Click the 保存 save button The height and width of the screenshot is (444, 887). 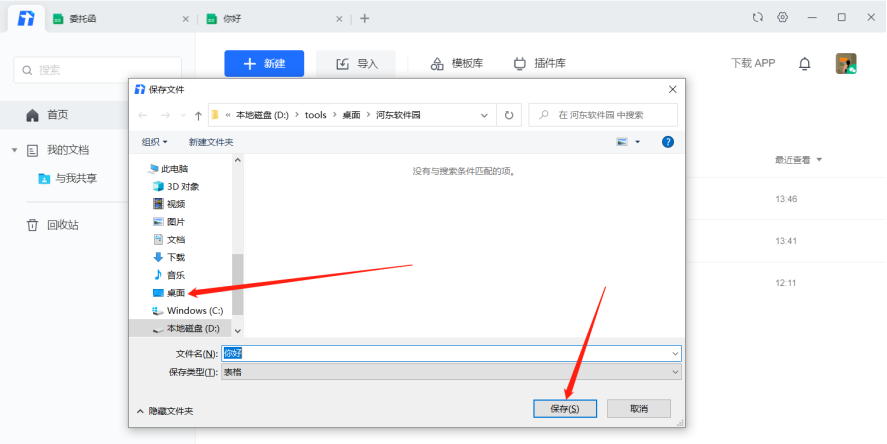tap(565, 409)
